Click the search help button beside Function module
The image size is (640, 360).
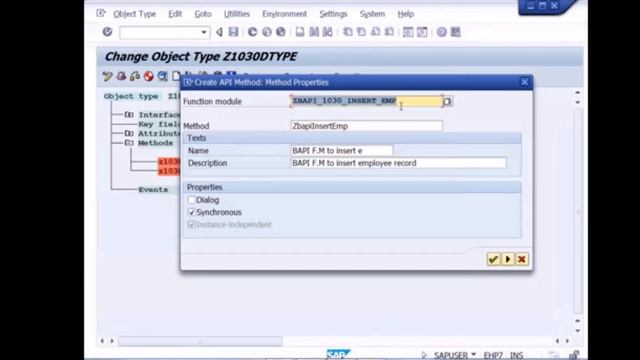[447, 101]
